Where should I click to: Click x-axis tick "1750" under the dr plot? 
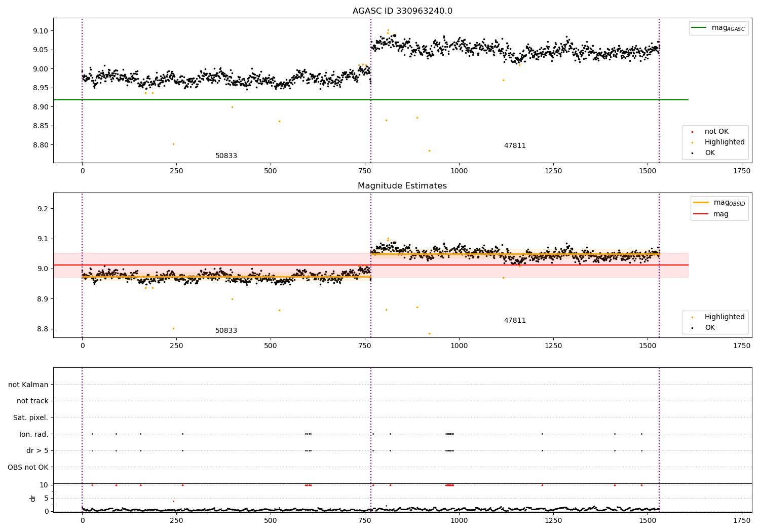[x=742, y=520]
